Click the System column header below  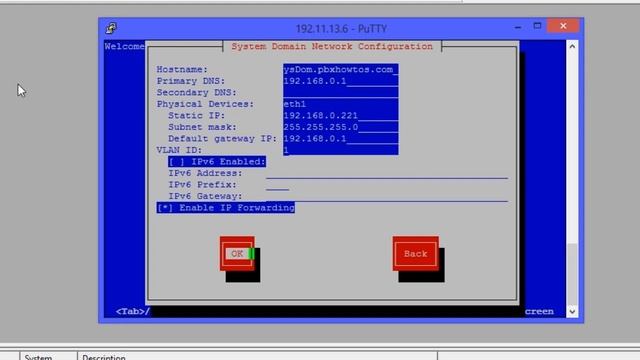tap(48, 357)
